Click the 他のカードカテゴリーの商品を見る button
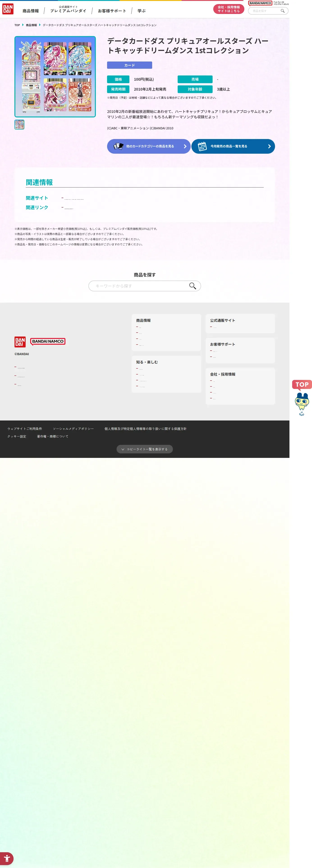 click(x=149, y=146)
